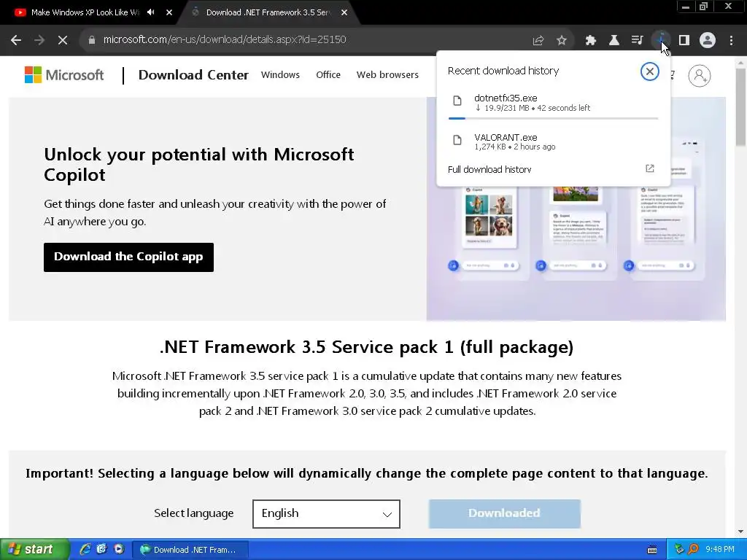Click the page vertical scrollbar thumb

point(741,107)
